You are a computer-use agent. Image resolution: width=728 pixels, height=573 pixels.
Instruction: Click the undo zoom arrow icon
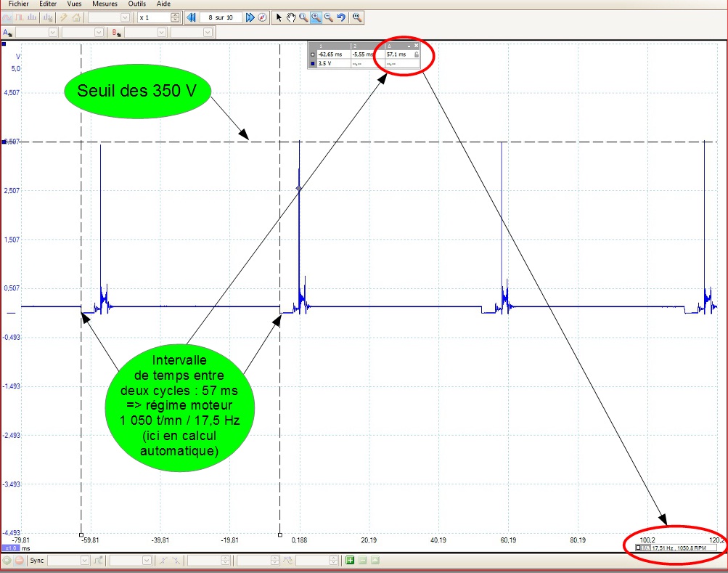(341, 17)
